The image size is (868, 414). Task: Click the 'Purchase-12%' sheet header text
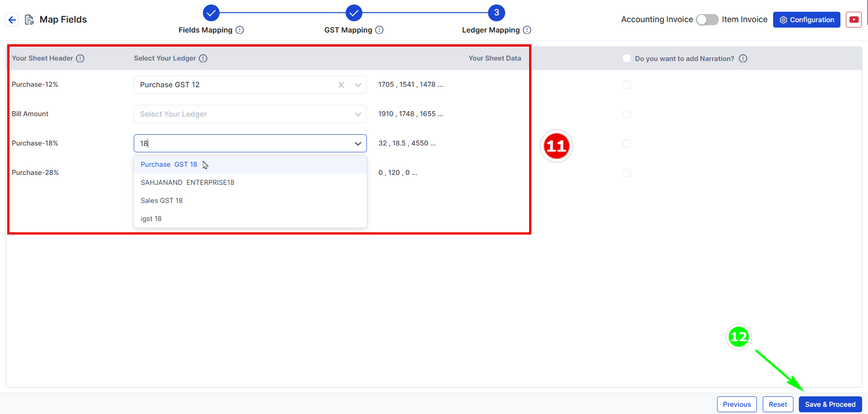(x=35, y=85)
